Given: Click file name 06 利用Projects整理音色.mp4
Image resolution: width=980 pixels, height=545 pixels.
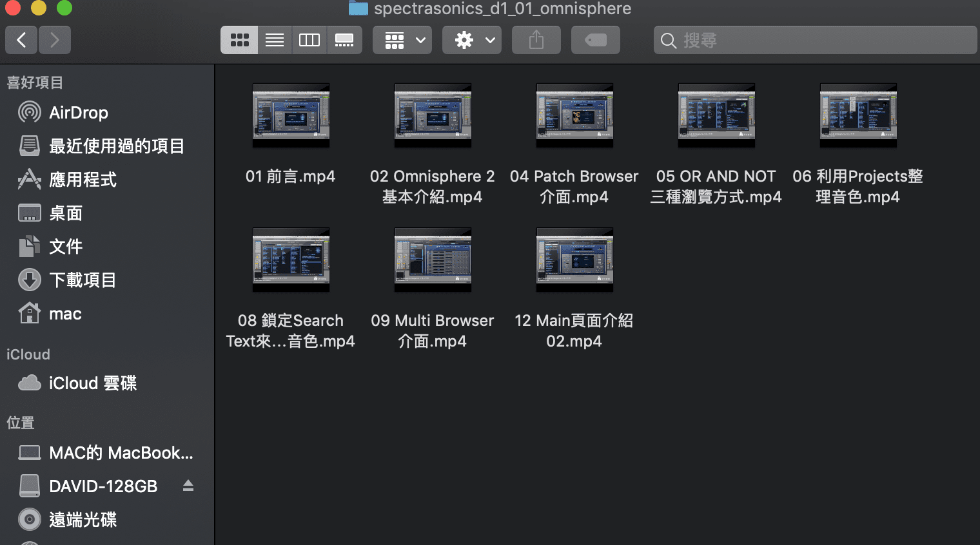Looking at the screenshot, I should coord(858,186).
